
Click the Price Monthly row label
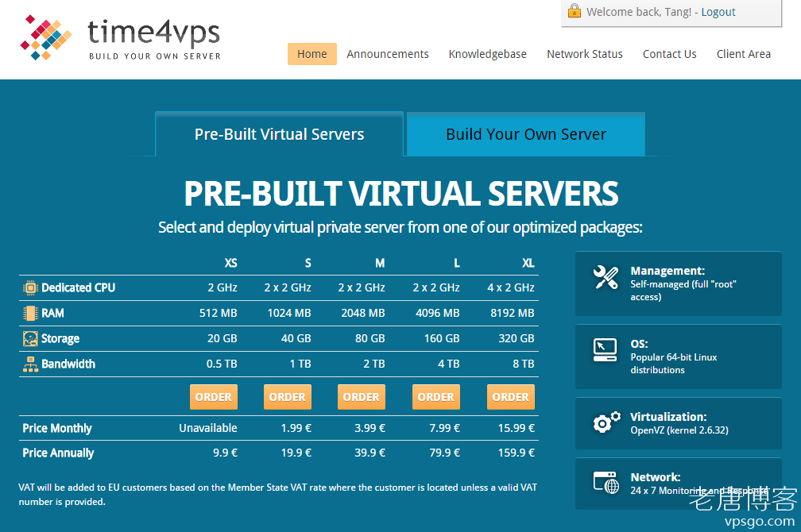[x=57, y=428]
